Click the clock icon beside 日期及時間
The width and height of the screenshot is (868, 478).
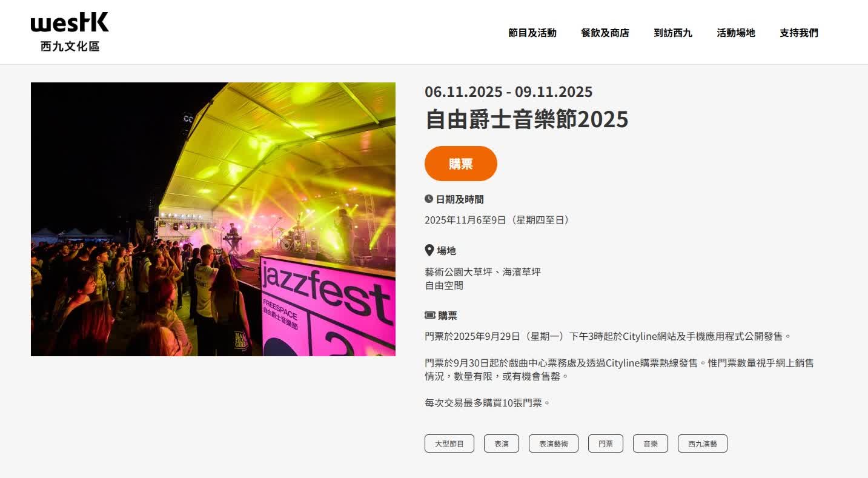point(429,199)
